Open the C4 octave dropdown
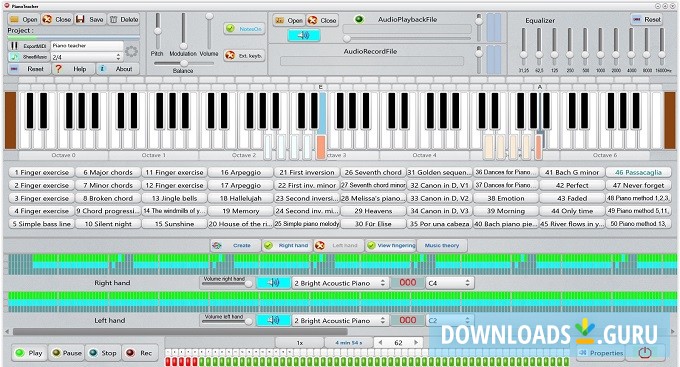 point(449,283)
